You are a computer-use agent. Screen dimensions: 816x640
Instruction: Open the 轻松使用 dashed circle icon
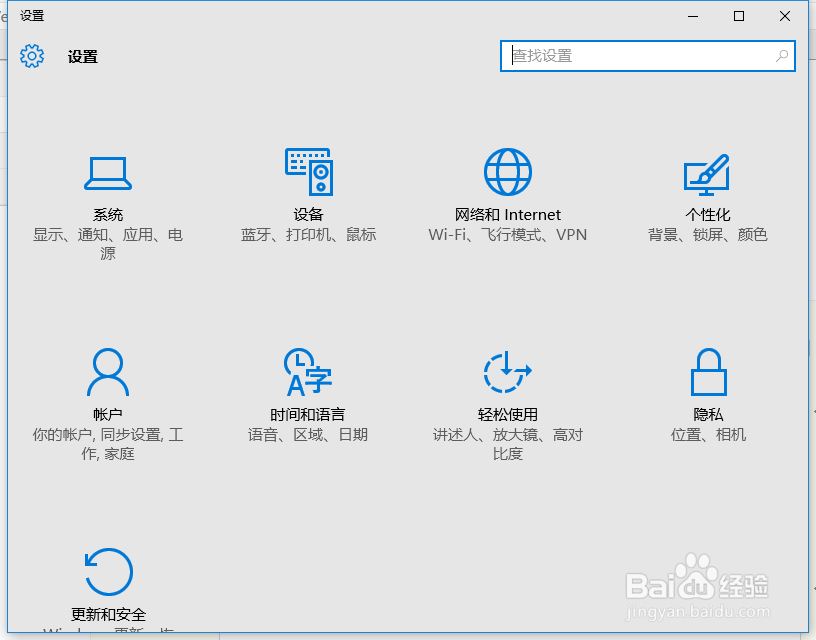(507, 372)
